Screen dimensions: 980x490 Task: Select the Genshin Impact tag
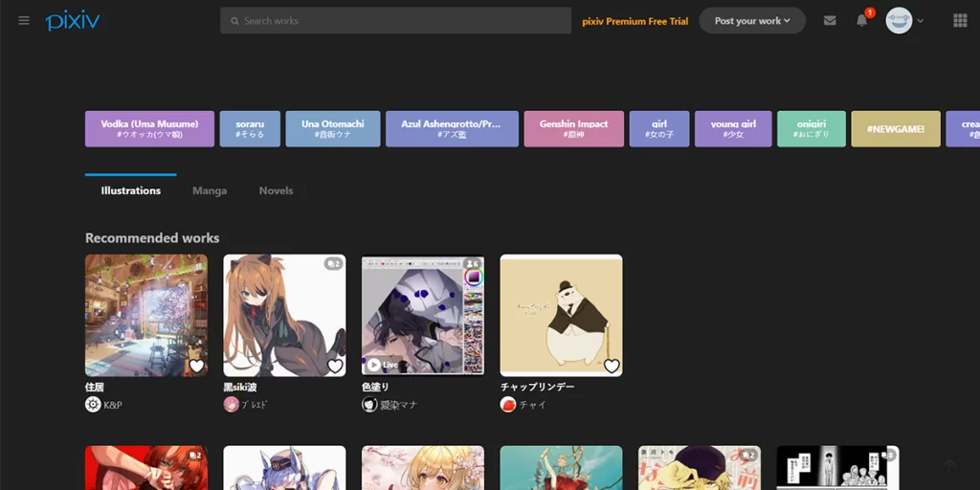[x=574, y=129]
